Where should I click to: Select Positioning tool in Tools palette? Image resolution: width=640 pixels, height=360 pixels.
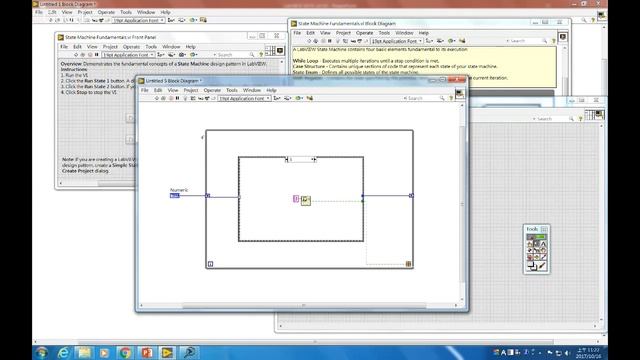pos(536,244)
